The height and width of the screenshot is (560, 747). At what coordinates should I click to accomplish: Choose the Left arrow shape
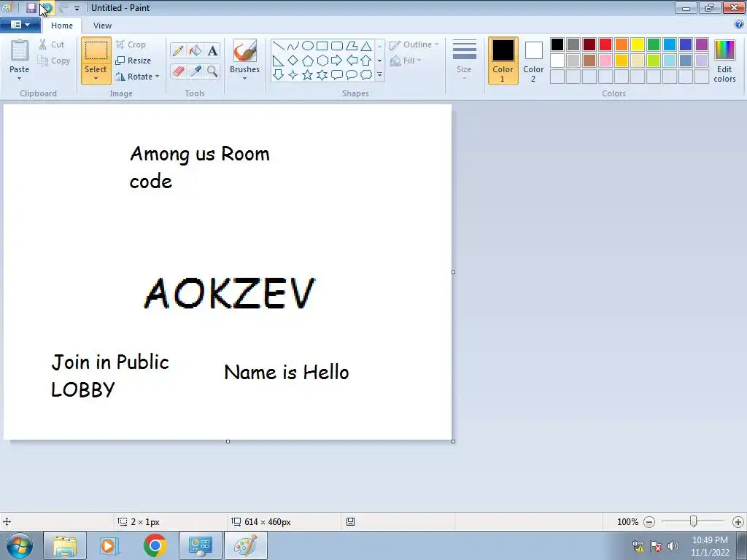(352, 61)
